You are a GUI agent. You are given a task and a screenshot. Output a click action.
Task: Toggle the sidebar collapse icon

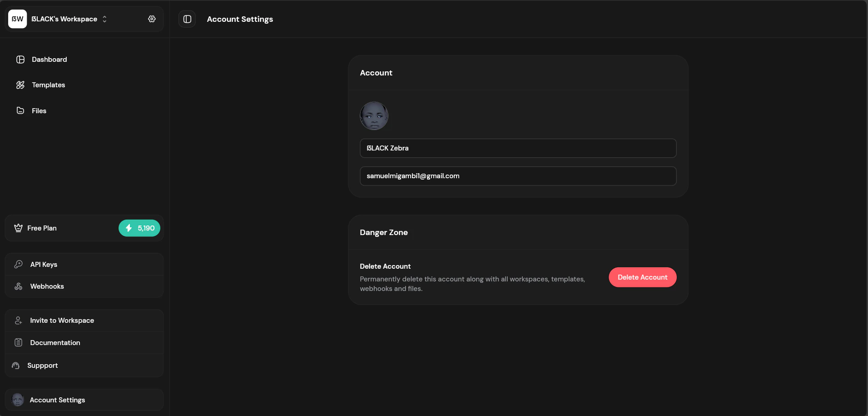(x=187, y=19)
